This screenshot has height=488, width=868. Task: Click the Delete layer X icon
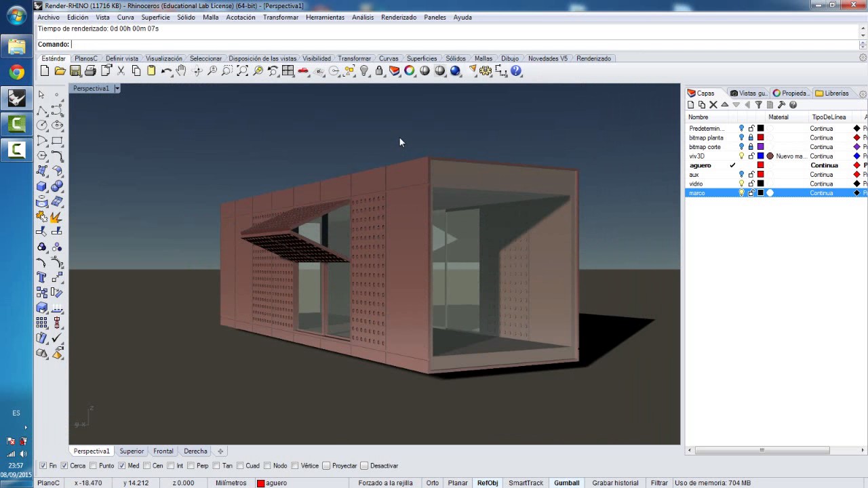pos(713,104)
